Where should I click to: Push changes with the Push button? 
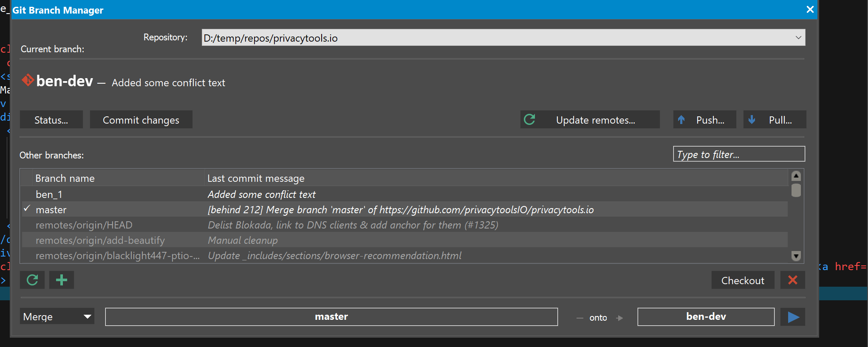click(704, 120)
